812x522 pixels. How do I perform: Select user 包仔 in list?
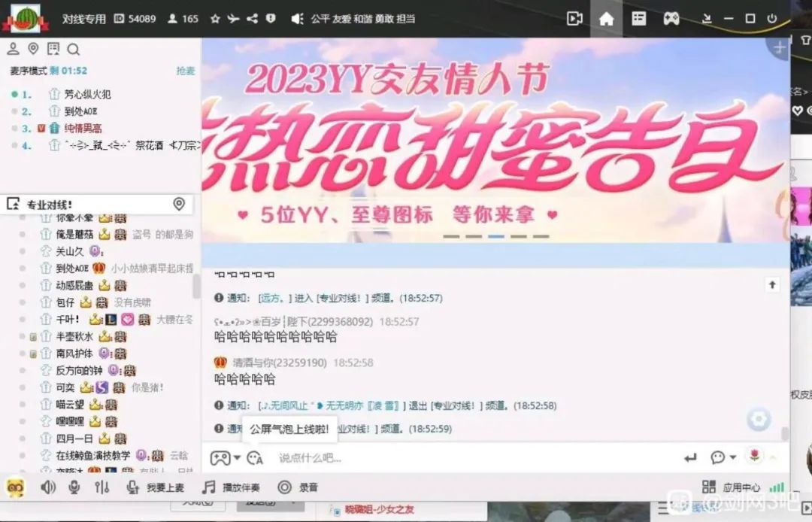(65, 302)
